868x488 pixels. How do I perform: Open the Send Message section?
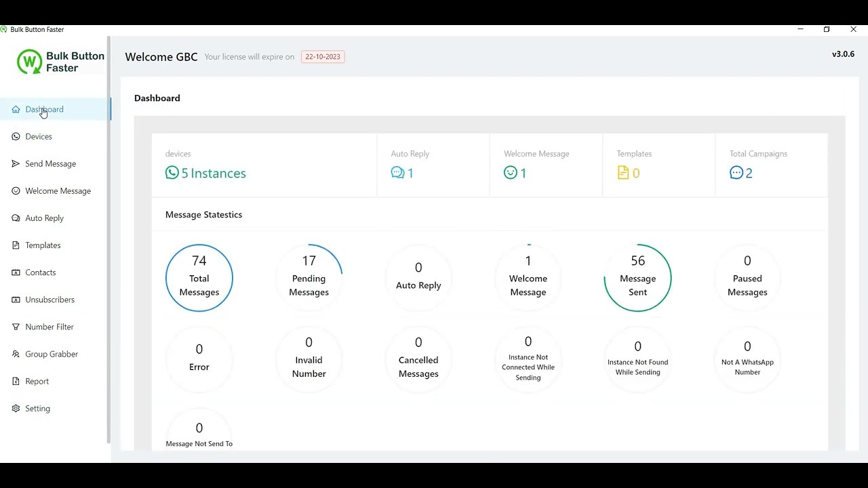click(55, 163)
